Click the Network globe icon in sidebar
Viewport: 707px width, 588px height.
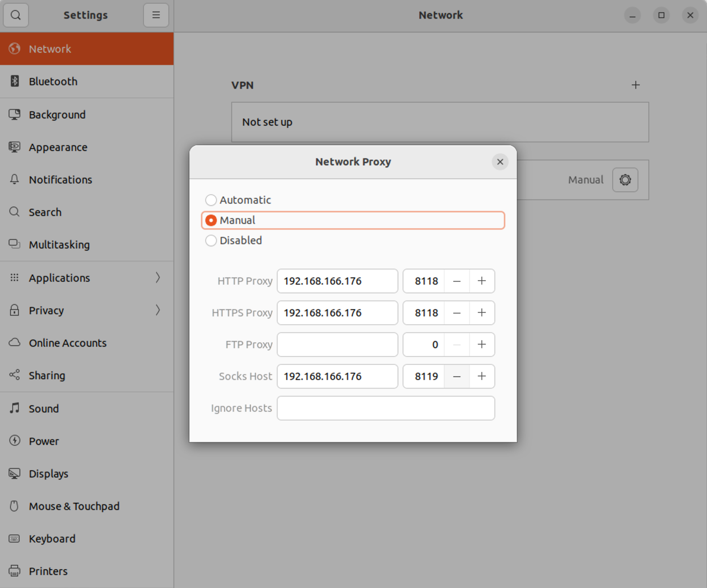(x=14, y=49)
